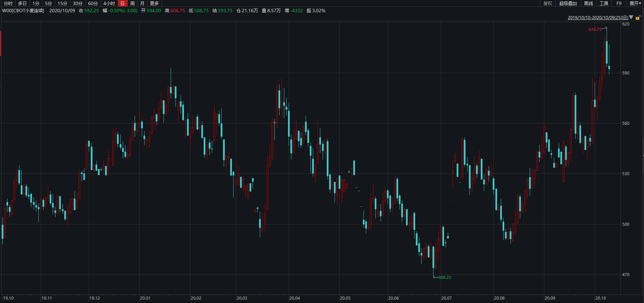The image size is (644, 303).
Task: Choose the 15分 timeframe
Action: 63,3
